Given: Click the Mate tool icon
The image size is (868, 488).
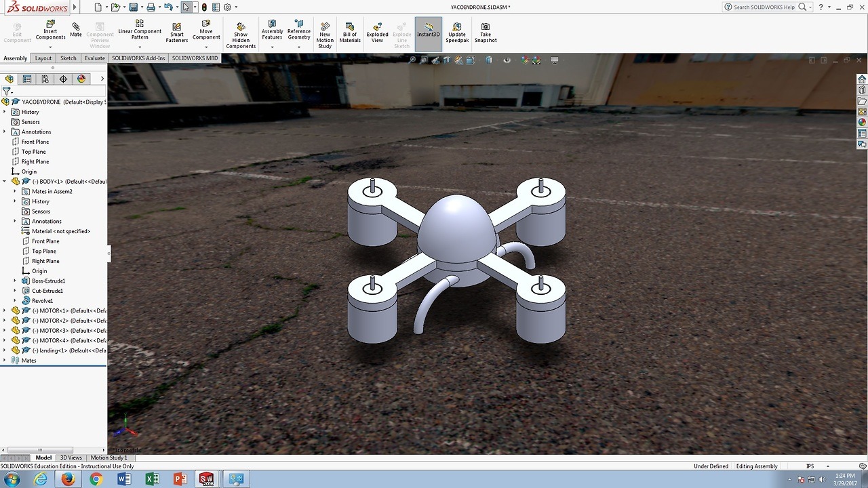Looking at the screenshot, I should tap(76, 30).
